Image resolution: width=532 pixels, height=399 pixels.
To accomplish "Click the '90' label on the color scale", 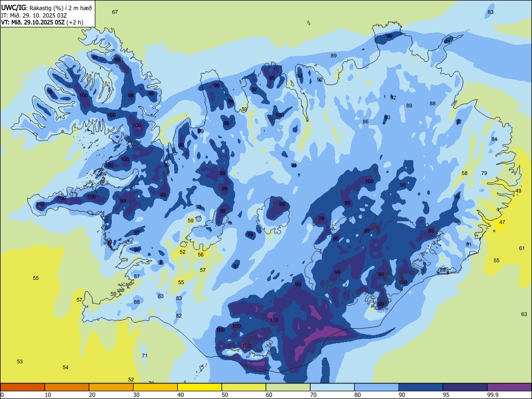I will tap(402, 395).
